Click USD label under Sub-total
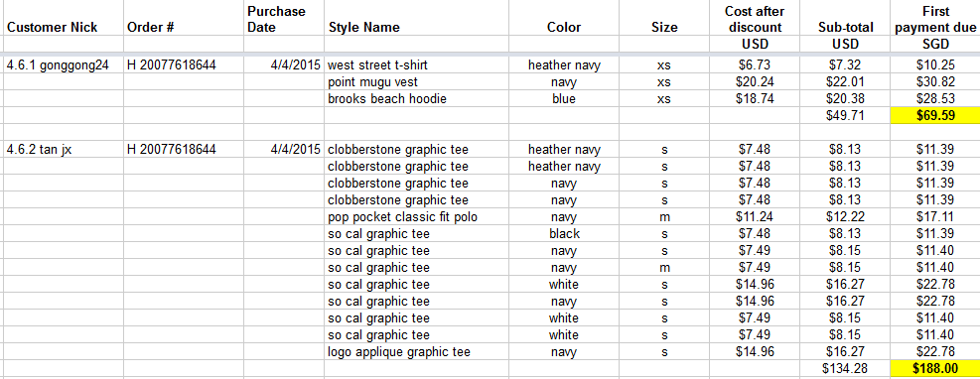This screenshot has width=980, height=379. [x=846, y=45]
